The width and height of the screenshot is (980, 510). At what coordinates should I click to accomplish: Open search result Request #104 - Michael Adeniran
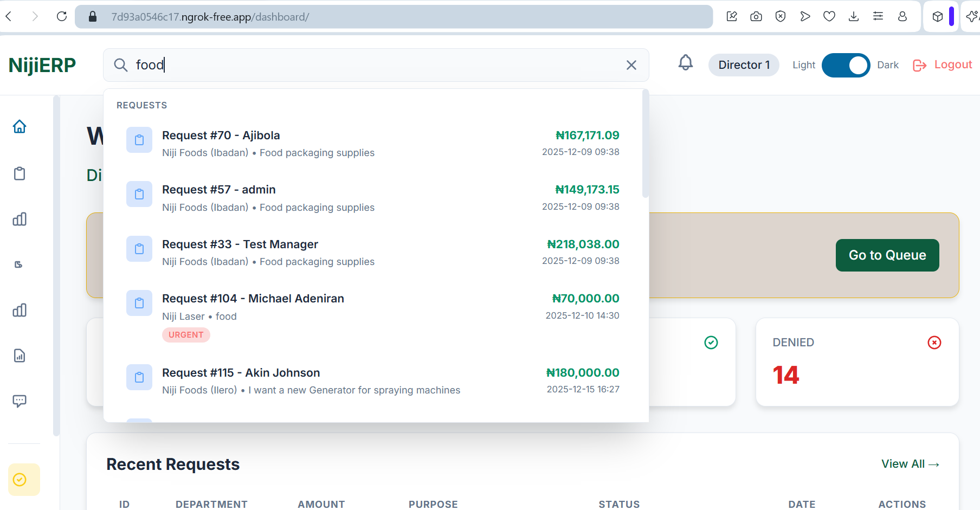pos(373,316)
